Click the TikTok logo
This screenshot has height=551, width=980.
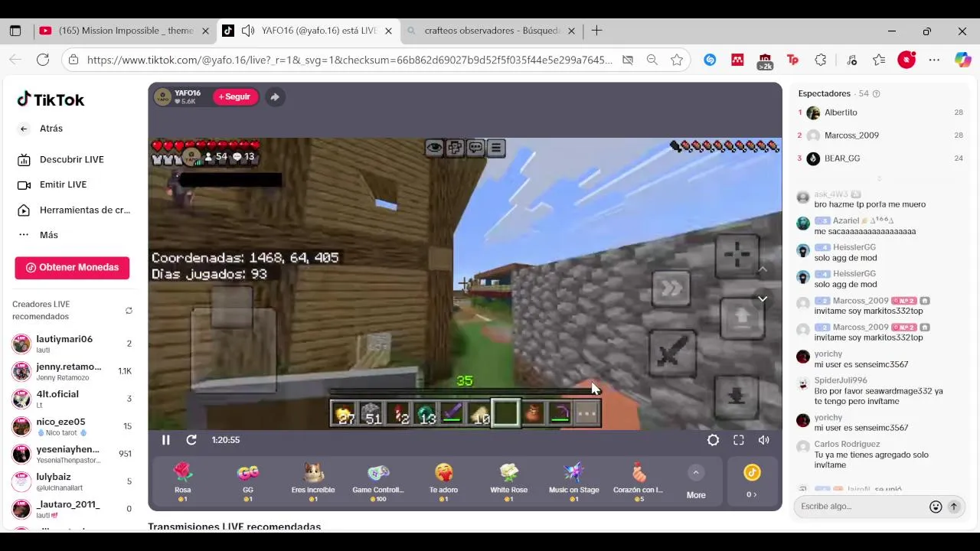pos(51,99)
